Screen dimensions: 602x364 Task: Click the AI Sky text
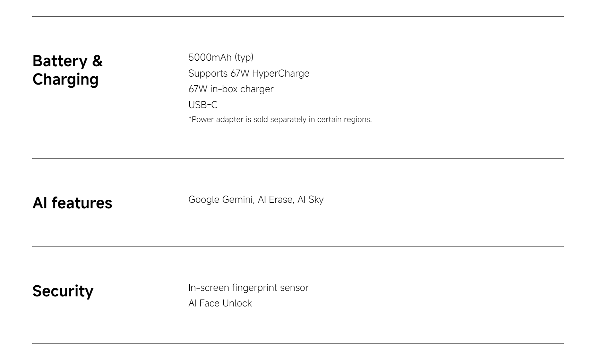click(310, 200)
